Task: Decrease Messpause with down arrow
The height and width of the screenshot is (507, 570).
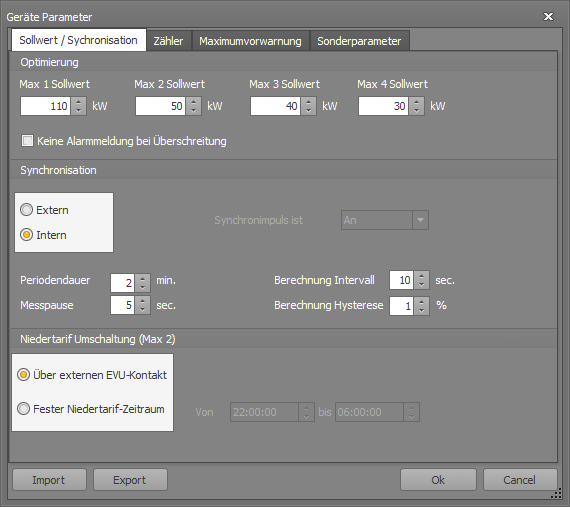Action: (142, 310)
